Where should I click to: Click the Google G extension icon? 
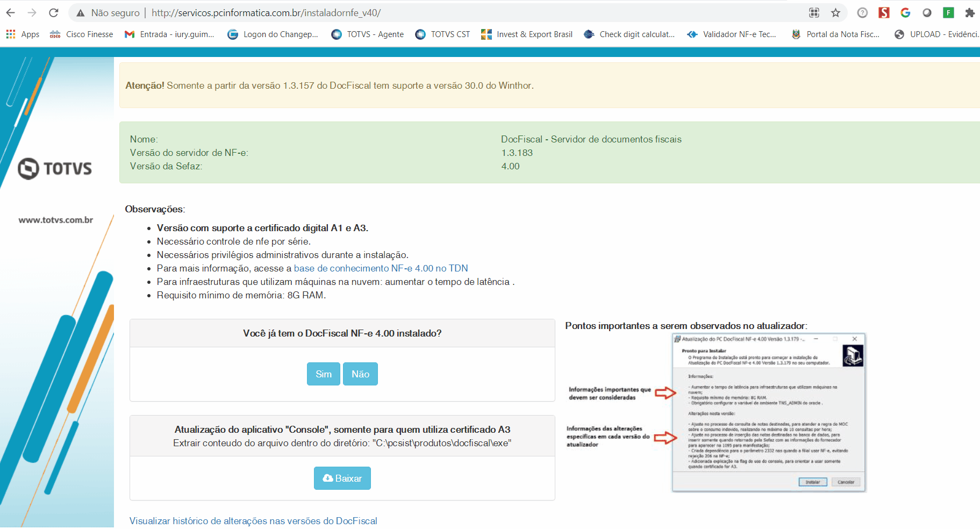pyautogui.click(x=905, y=12)
